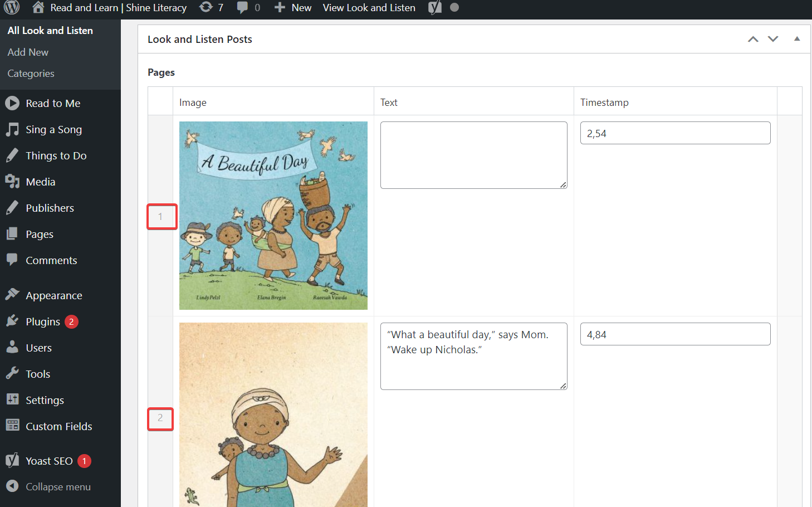The image size is (812, 507).
Task: Click A Beautiful Day cover image
Action: click(273, 216)
